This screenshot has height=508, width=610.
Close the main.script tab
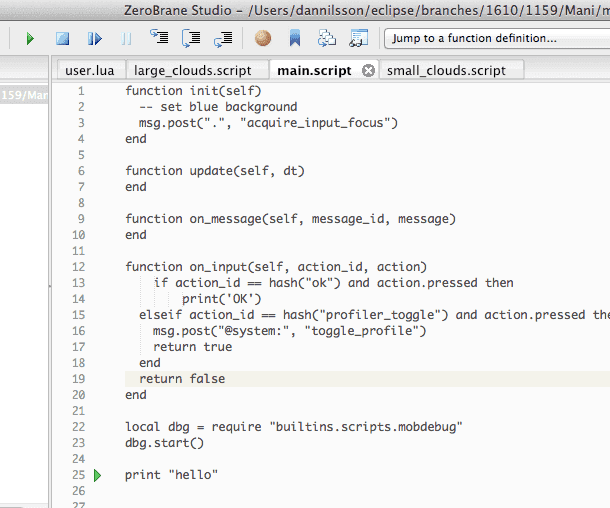pyautogui.click(x=368, y=70)
